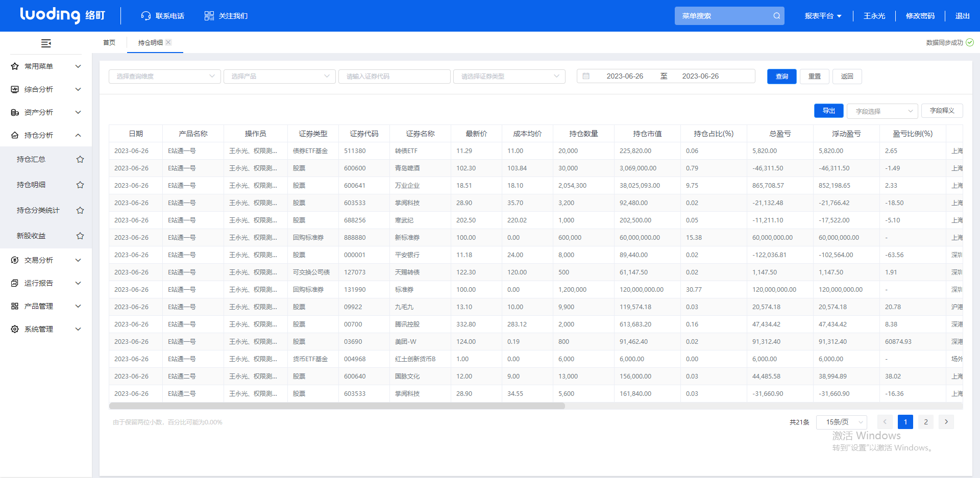Open 新股收益 in sidebar
980x478 pixels.
pyautogui.click(x=31, y=236)
